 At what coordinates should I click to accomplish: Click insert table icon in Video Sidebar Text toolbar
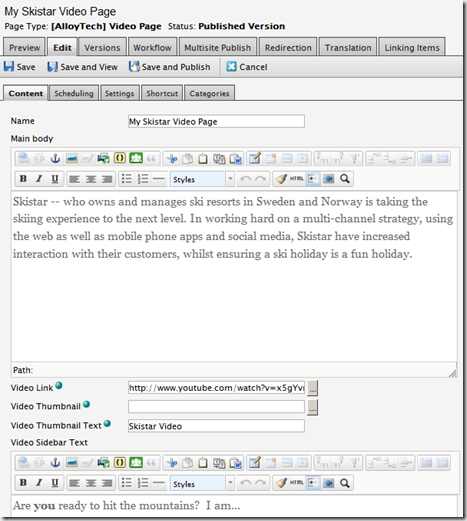click(255, 463)
